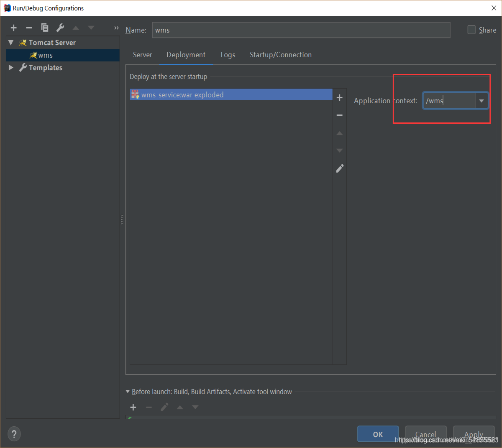Viewport: 502px width, 448px height.
Task: Remove selected configuration with minus icon
Action: 29,28
